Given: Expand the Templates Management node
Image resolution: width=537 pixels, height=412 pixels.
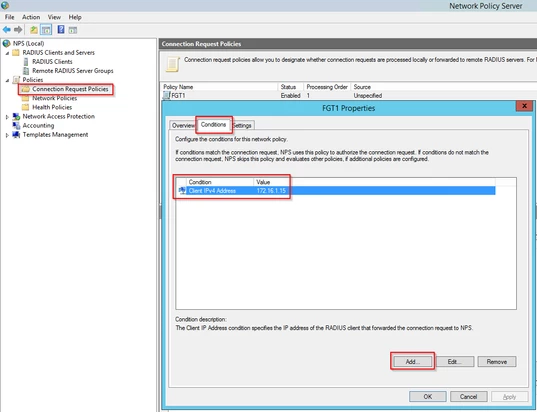Looking at the screenshot, I should 7,135.
